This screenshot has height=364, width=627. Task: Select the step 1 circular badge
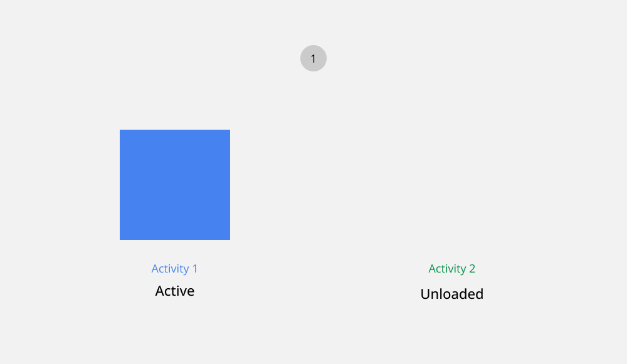313,58
